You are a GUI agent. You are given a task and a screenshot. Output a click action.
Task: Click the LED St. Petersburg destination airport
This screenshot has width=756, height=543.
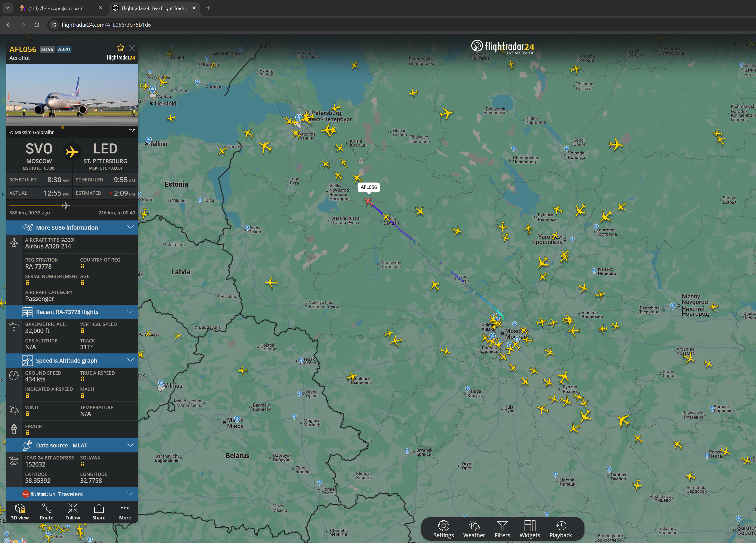click(105, 156)
